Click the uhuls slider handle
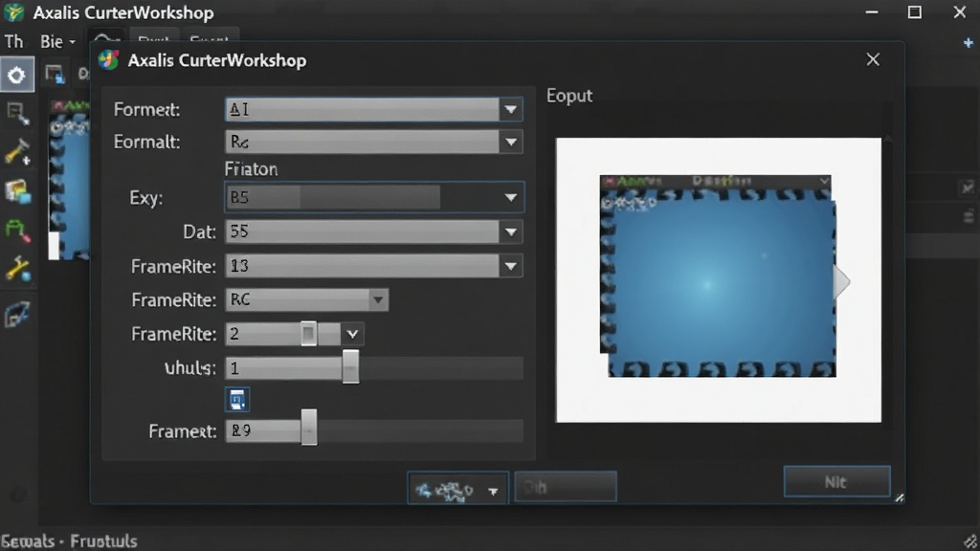 [x=350, y=366]
